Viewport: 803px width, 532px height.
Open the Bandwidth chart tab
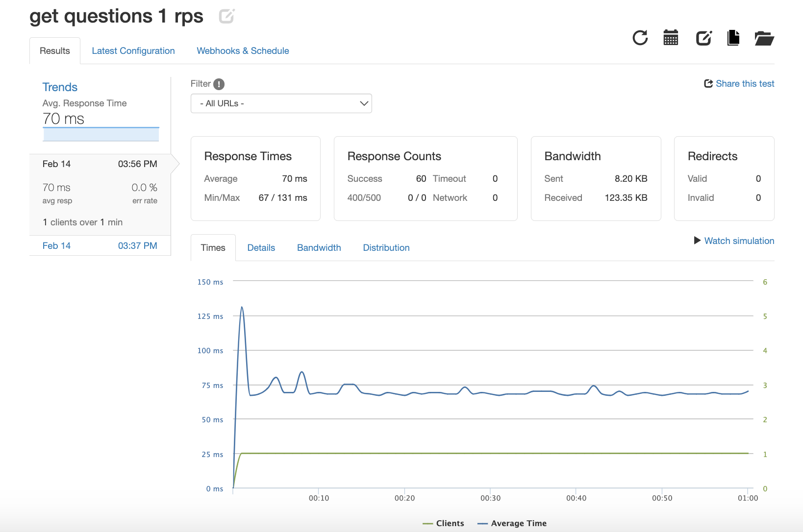pyautogui.click(x=319, y=248)
